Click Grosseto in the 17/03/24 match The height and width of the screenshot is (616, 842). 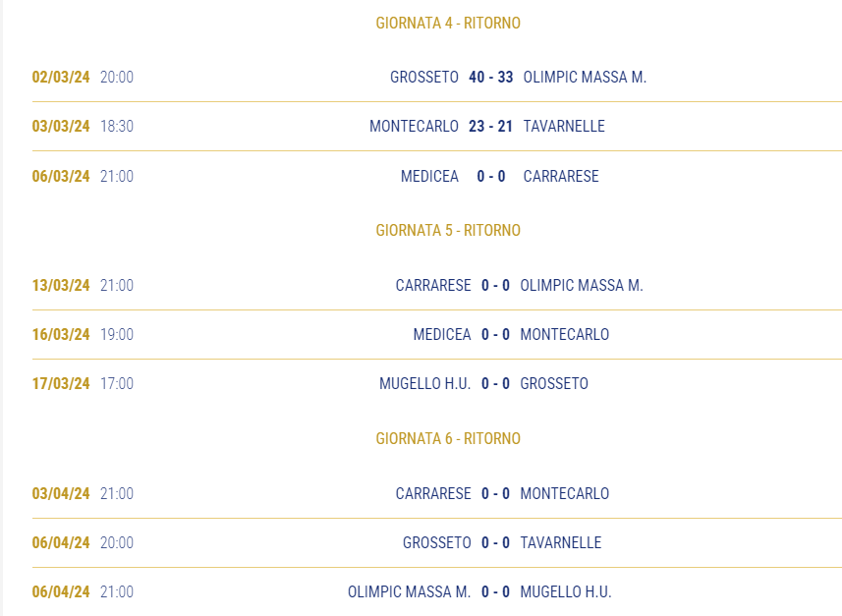554,383
